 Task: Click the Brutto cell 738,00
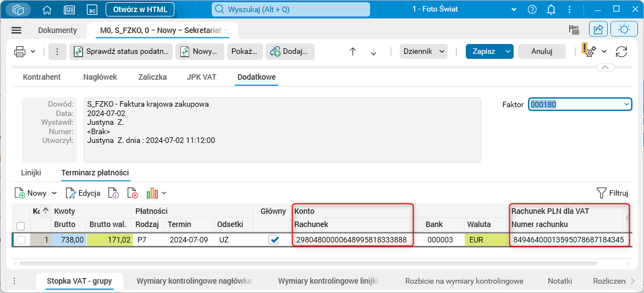point(69,240)
